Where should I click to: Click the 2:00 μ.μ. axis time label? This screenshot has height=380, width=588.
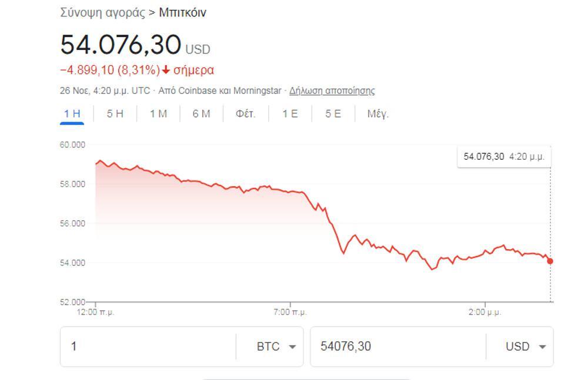tap(485, 312)
